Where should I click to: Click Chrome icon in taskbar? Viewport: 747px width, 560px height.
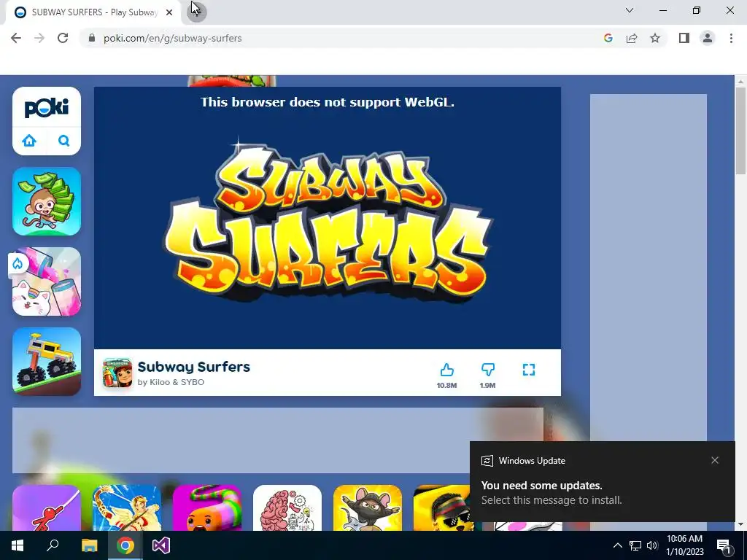pyautogui.click(x=125, y=545)
